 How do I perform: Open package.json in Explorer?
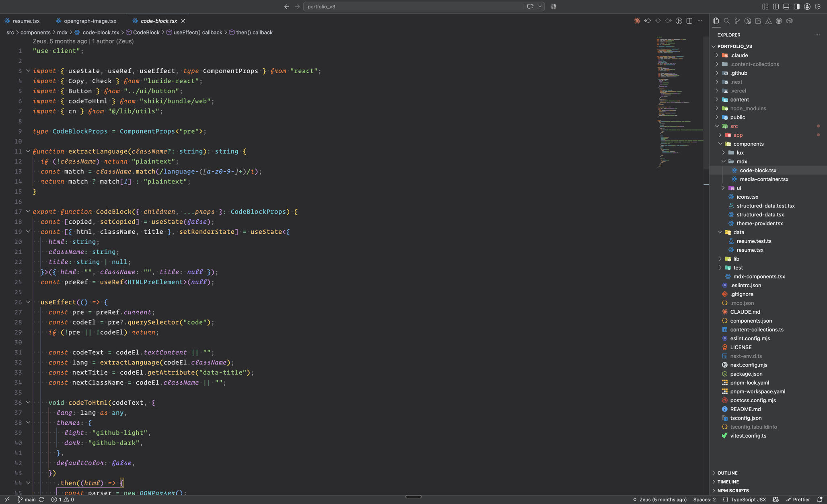[x=746, y=374]
